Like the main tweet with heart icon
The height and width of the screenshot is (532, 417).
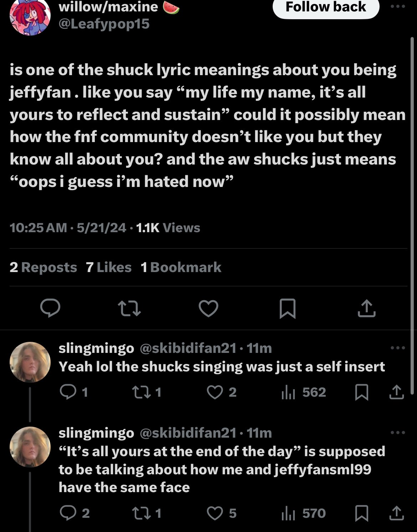pos(208,308)
